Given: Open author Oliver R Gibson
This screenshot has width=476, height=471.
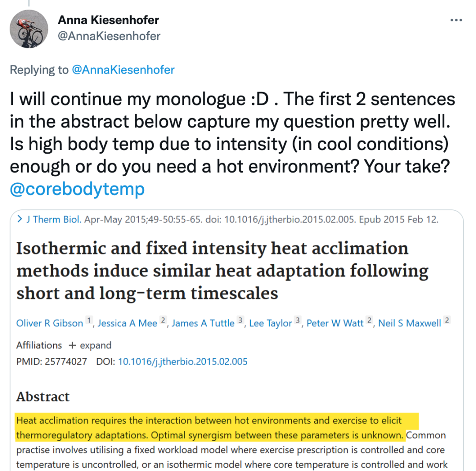Looking at the screenshot, I should pos(50,323).
